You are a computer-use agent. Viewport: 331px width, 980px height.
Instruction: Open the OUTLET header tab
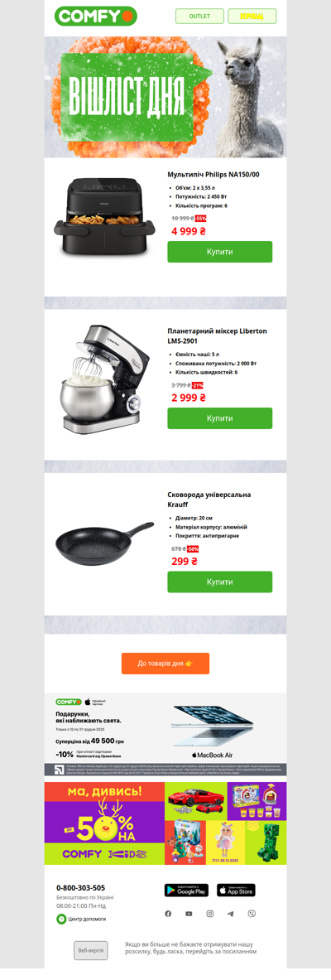pos(199,17)
